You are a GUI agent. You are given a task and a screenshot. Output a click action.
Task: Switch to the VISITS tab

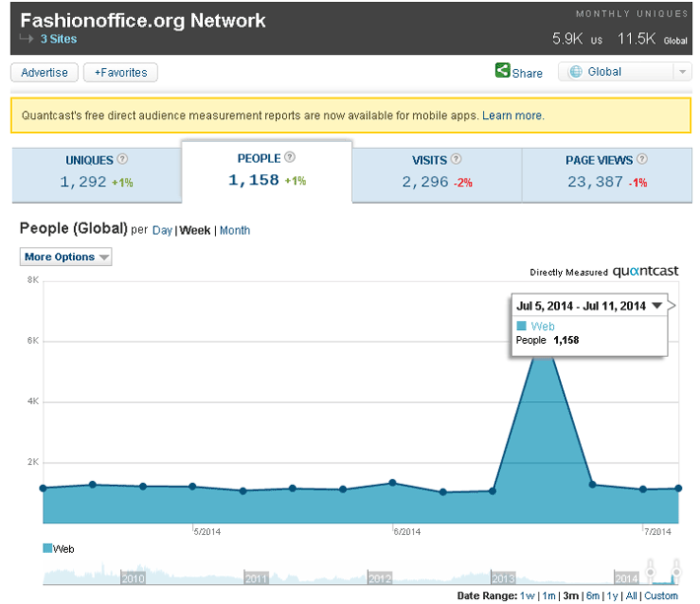click(x=437, y=174)
